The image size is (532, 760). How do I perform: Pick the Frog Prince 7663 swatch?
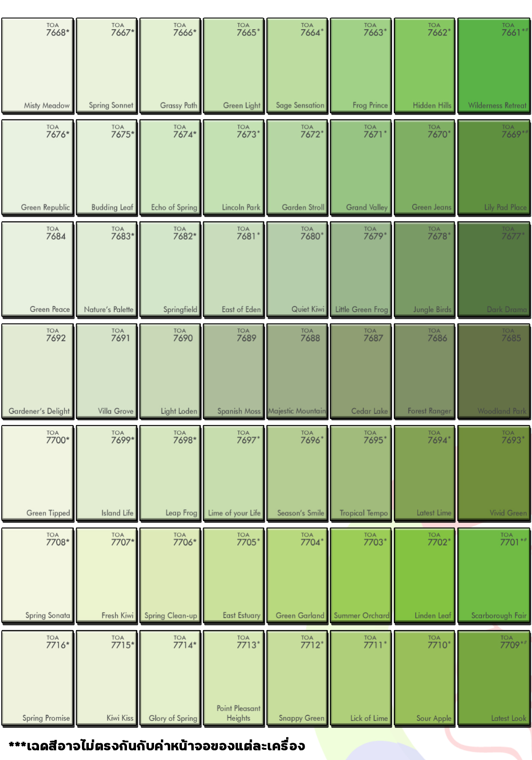click(361, 66)
